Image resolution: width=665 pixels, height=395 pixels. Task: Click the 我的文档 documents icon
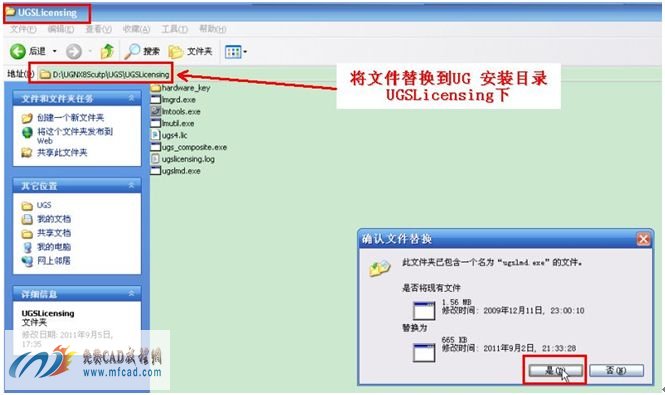(27, 219)
